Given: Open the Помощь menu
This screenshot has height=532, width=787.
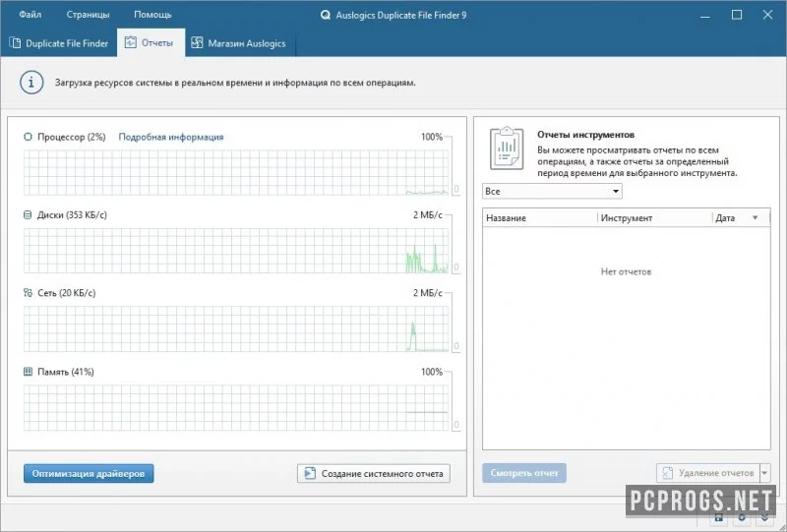Looking at the screenshot, I should coord(152,15).
